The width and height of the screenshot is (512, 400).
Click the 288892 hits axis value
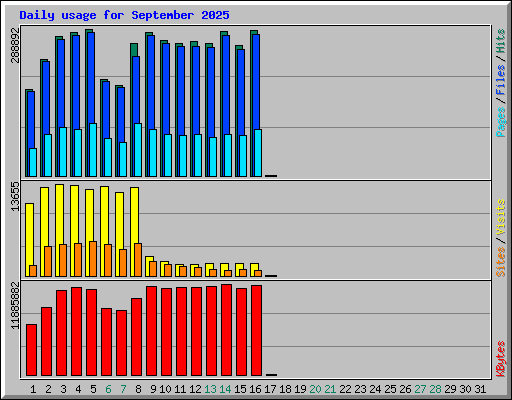point(15,45)
